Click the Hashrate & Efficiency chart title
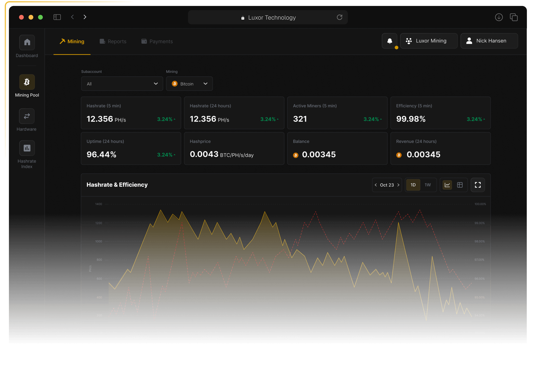 [117, 185]
